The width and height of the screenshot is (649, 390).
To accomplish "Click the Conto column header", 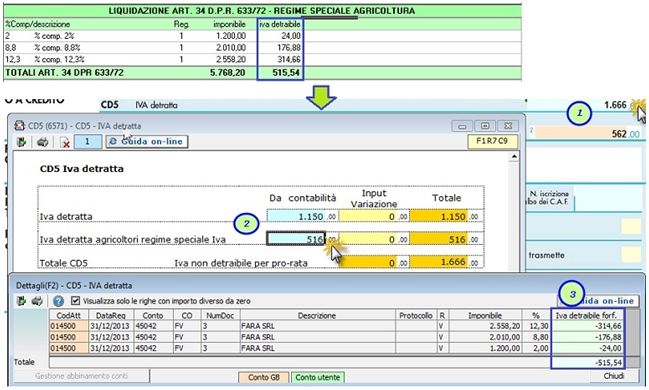I will pos(153,315).
